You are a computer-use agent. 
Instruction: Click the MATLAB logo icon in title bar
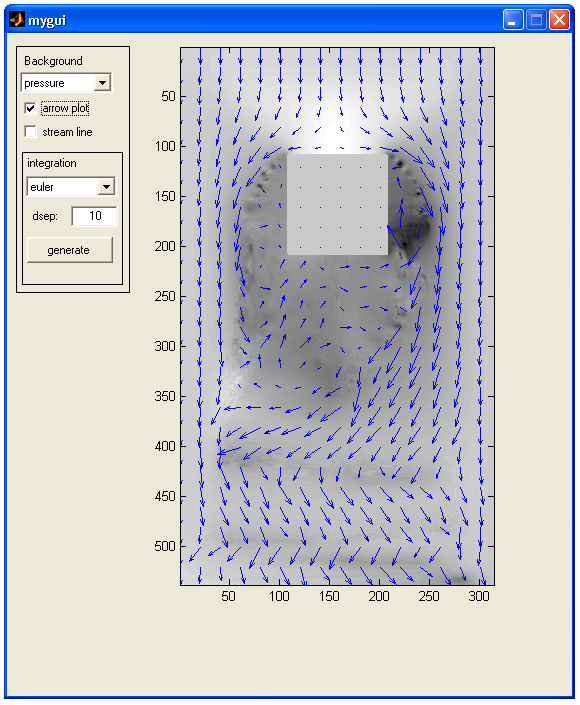(x=17, y=20)
